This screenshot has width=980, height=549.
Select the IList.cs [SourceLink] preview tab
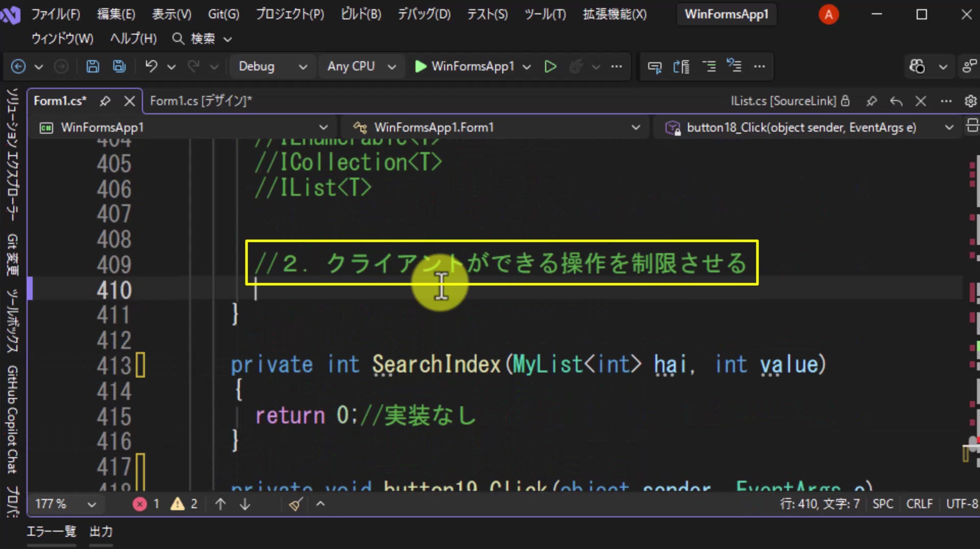coord(783,101)
